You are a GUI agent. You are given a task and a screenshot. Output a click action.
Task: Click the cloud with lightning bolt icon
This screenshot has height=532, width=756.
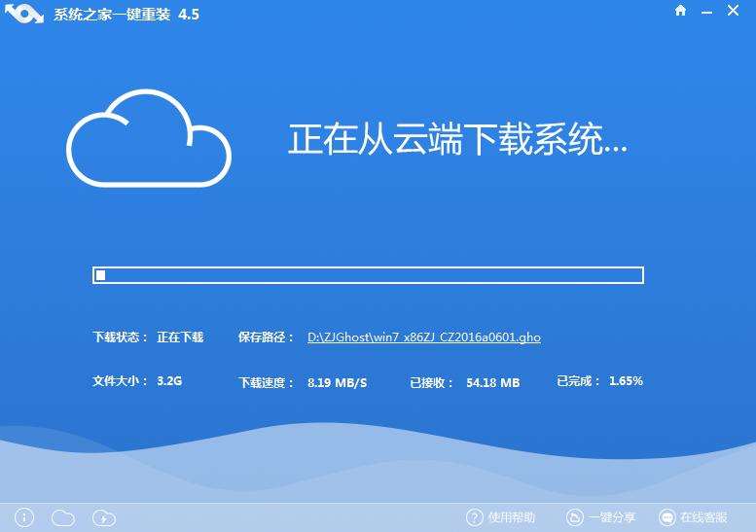[104, 517]
